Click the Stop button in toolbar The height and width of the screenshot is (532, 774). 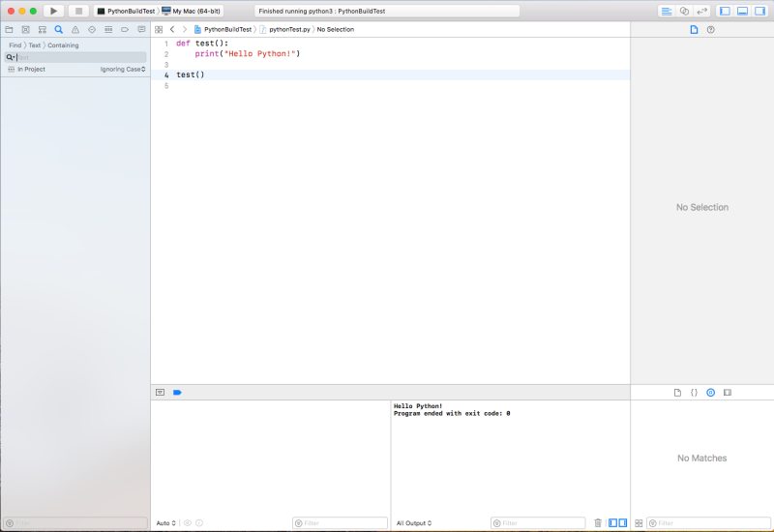(x=78, y=11)
